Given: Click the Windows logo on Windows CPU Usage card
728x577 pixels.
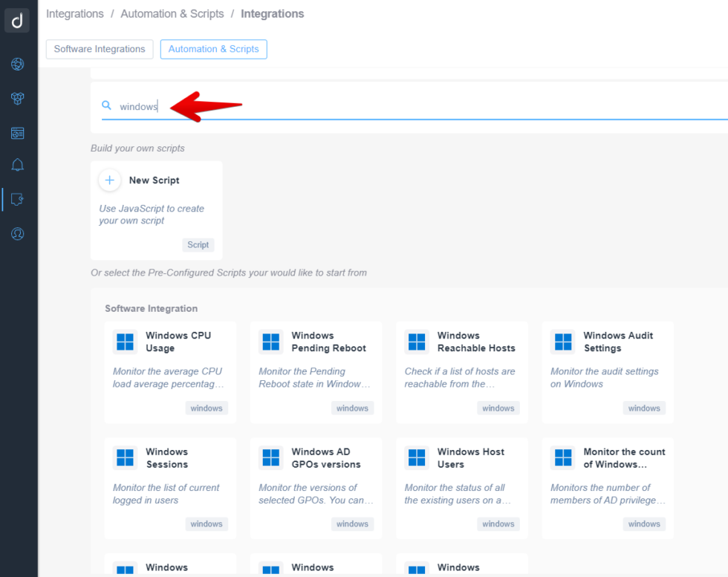Looking at the screenshot, I should tap(125, 342).
